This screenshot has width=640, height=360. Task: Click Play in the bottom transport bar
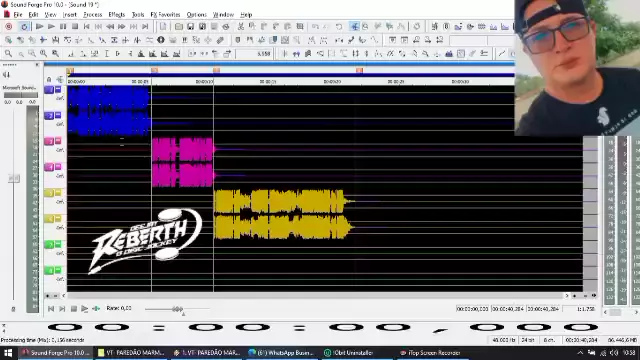point(84,309)
